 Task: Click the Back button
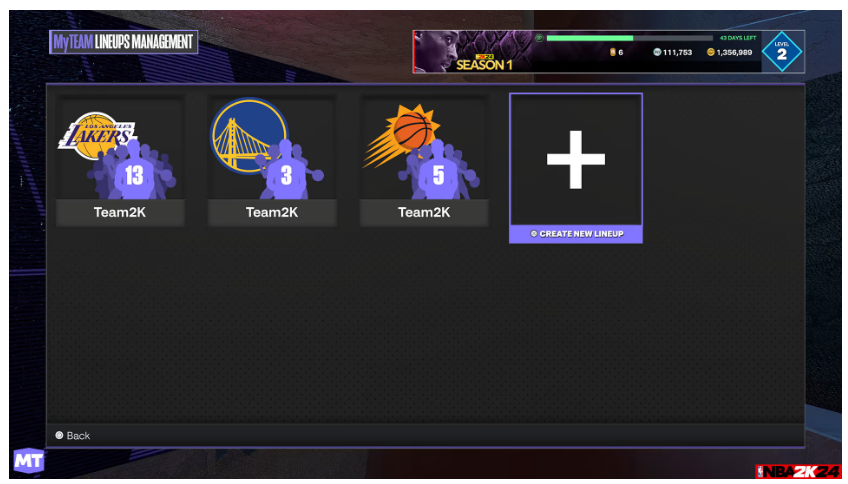point(72,435)
